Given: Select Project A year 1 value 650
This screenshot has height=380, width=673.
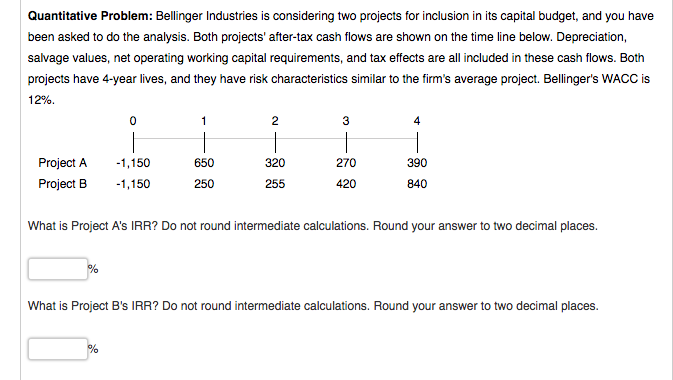Looking at the screenshot, I should [x=204, y=163].
